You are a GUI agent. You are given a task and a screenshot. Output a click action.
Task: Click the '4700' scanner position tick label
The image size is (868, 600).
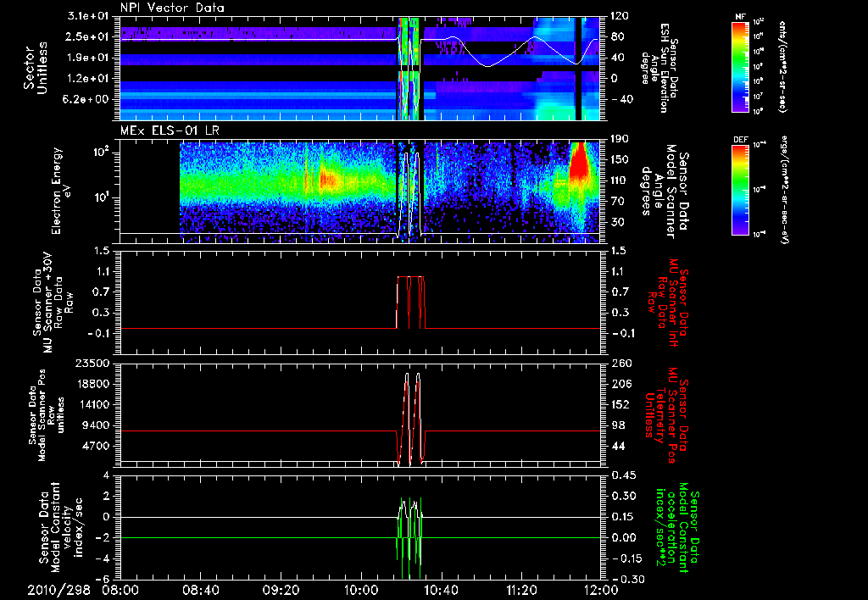97,446
